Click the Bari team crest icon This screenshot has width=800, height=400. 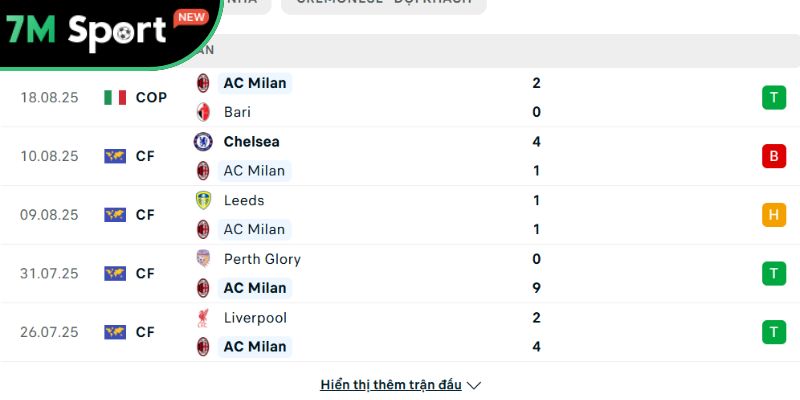point(203,112)
